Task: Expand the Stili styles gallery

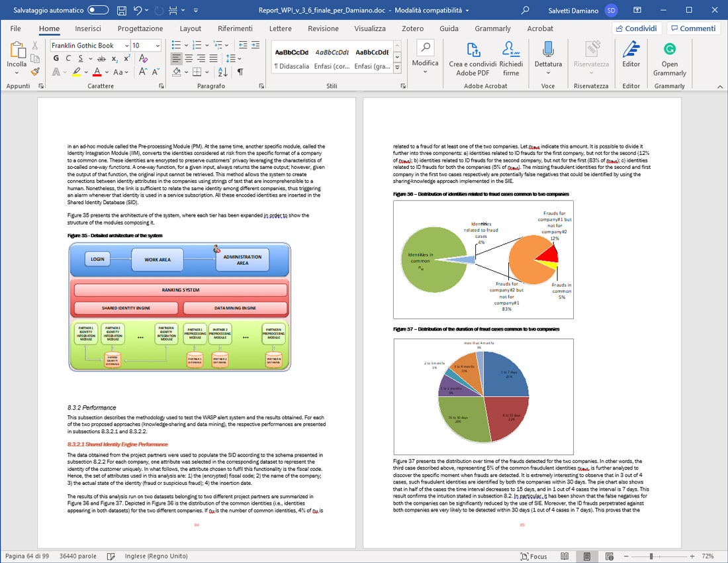Action: click(x=397, y=70)
